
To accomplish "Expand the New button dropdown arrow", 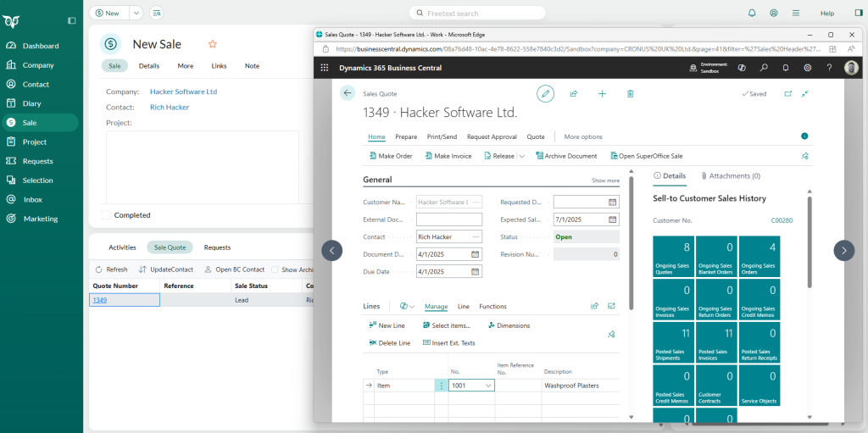I will pyautogui.click(x=136, y=13).
